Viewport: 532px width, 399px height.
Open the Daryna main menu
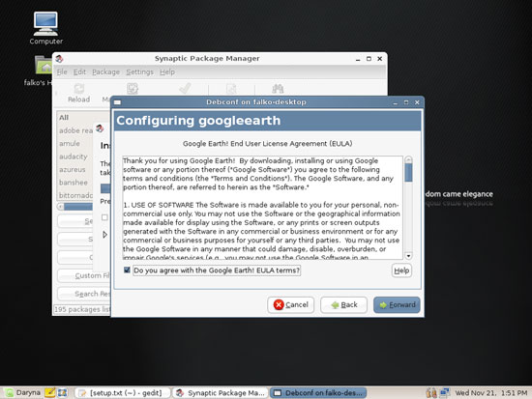pos(23,392)
